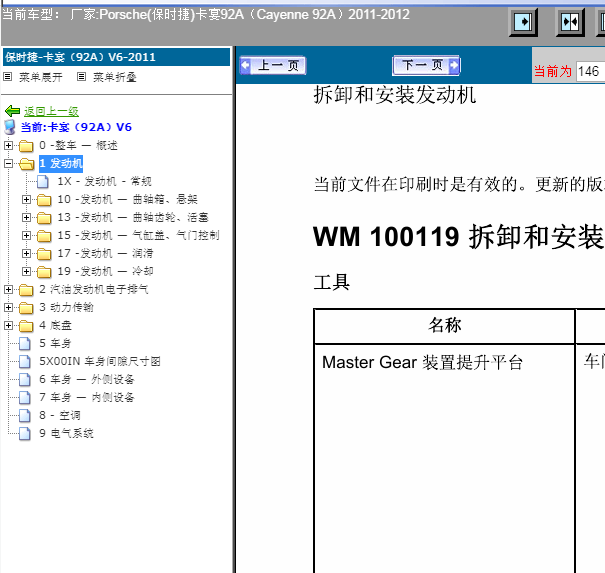The image size is (605, 573).
Task: Click the WM 100119 拆卸和安装 heading
Action: [459, 237]
